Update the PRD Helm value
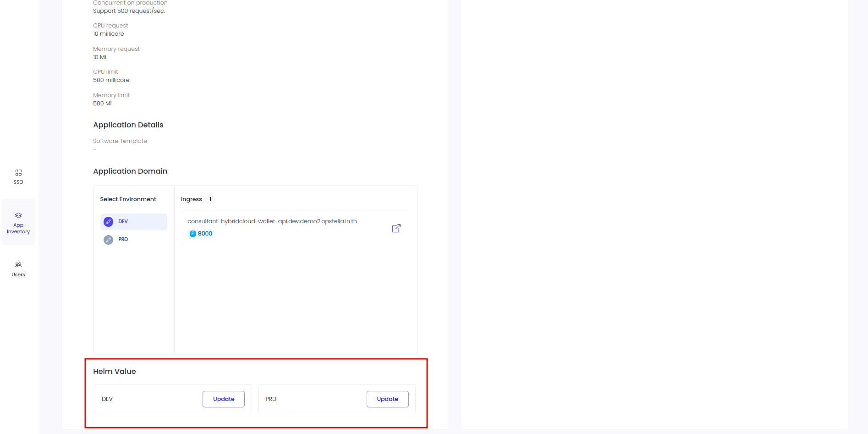Image resolution: width=868 pixels, height=434 pixels. (388, 399)
